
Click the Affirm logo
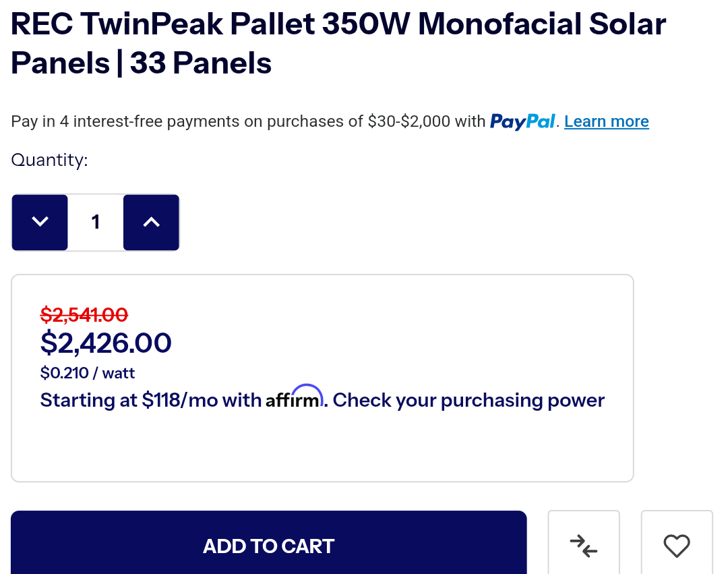(x=295, y=398)
